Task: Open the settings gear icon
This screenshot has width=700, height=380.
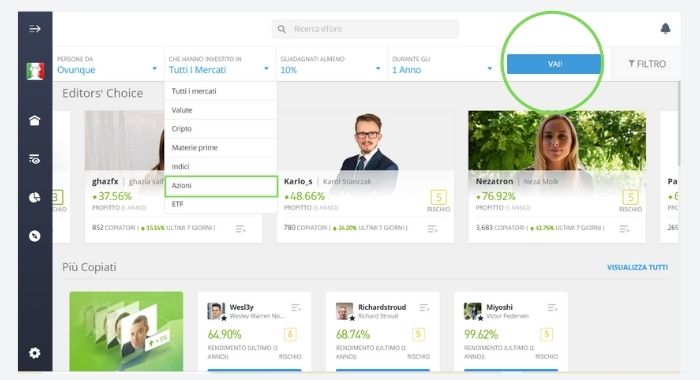Action: pos(35,353)
